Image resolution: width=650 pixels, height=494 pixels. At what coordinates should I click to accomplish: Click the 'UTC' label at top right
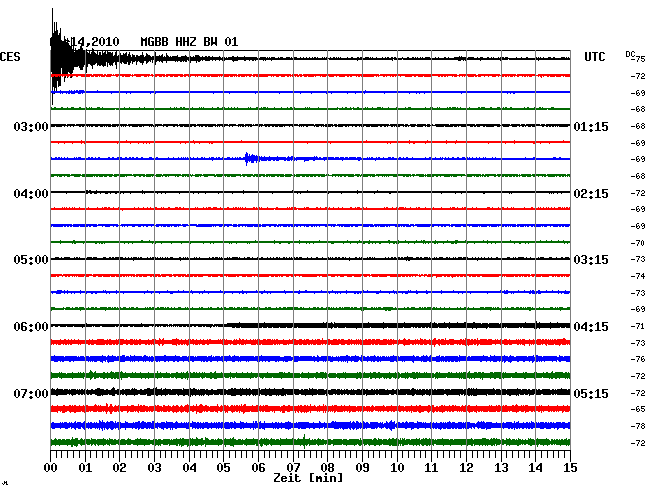click(594, 57)
